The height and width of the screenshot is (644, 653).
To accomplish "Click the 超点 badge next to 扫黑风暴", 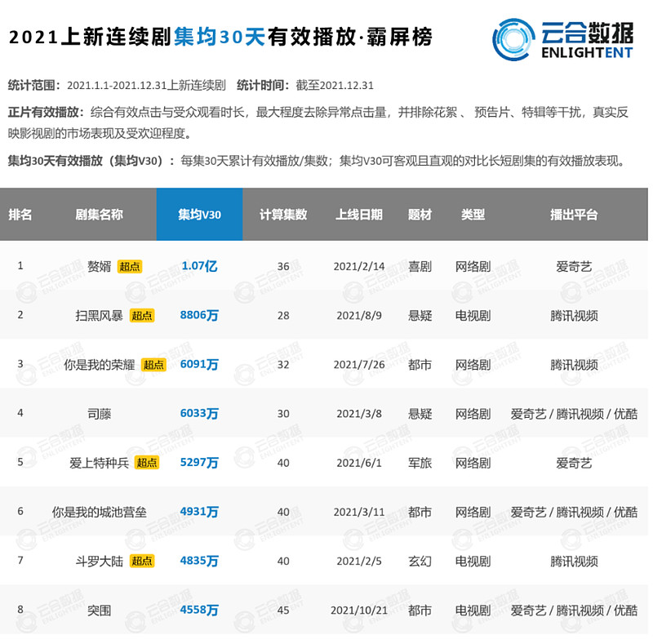I will pos(141,315).
